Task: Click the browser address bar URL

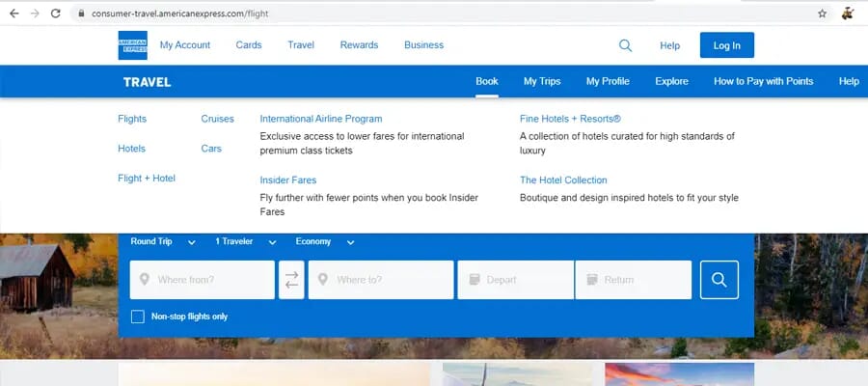Action: [180, 14]
